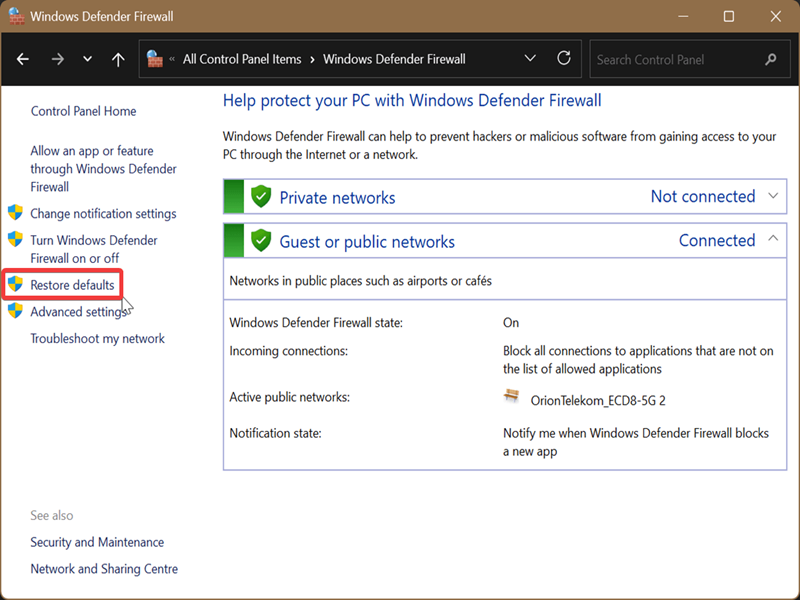Click green shield icon for Guest networks

[x=261, y=240]
